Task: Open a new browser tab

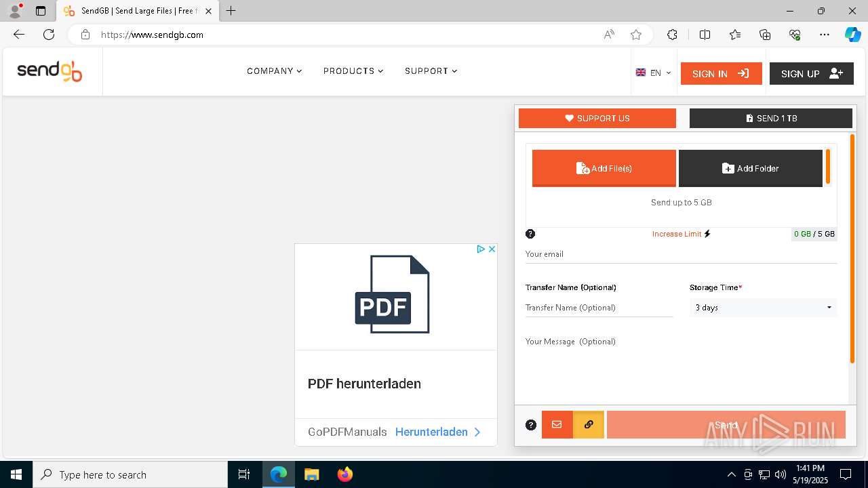Action: (231, 11)
